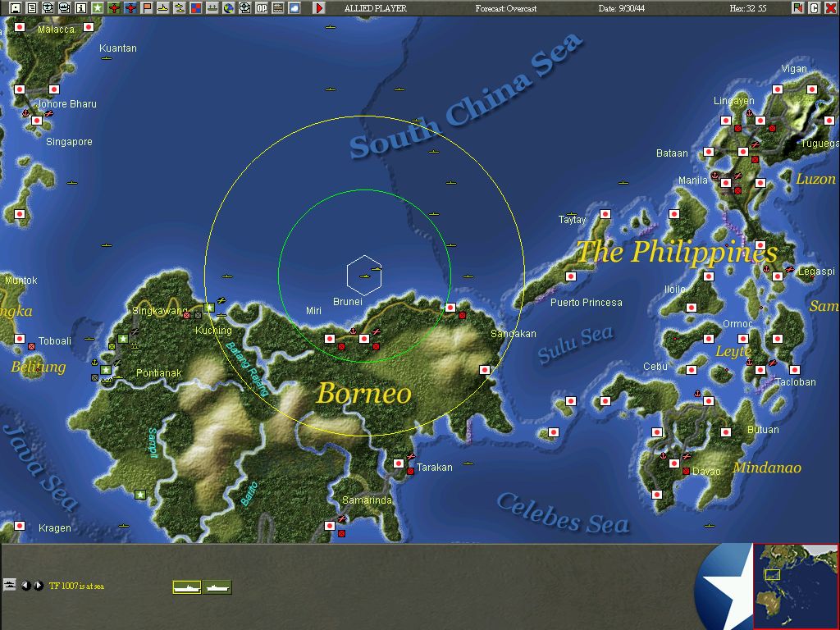Screen dimensions: 840x630
Task: Click the crosshair target toolbar icon
Action: click(x=244, y=7)
